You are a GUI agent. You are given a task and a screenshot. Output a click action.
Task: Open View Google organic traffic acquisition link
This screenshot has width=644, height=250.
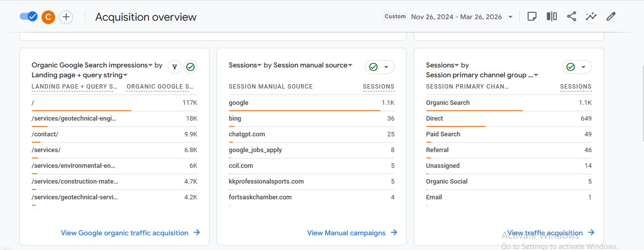point(130,233)
